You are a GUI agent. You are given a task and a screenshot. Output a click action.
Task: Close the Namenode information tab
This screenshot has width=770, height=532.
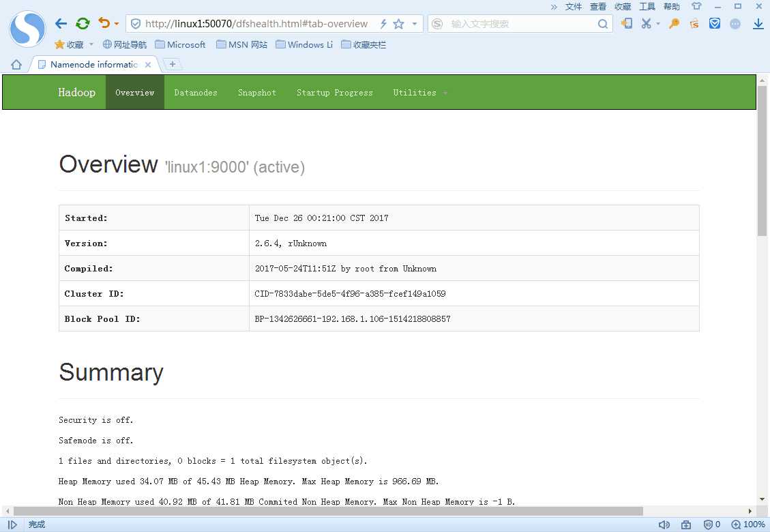pos(148,64)
